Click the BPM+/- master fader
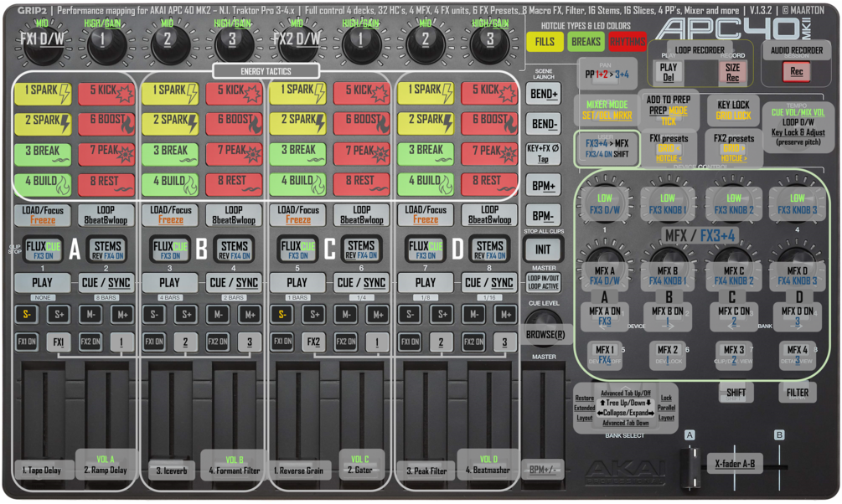842x504 pixels. 544,469
